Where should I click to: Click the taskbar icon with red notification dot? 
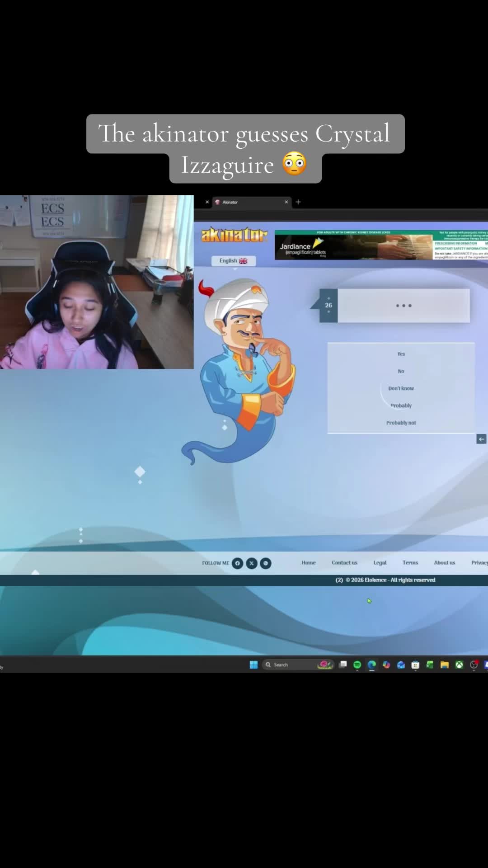[474, 664]
